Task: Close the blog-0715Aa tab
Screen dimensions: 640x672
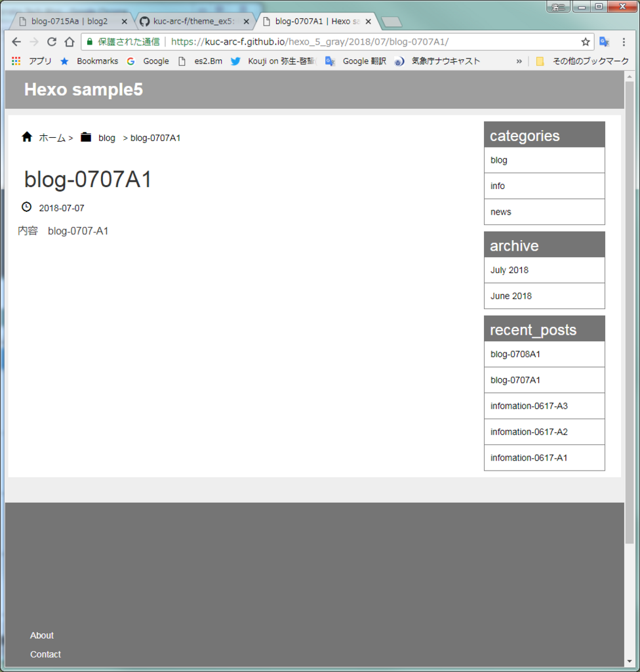Action: click(x=124, y=22)
